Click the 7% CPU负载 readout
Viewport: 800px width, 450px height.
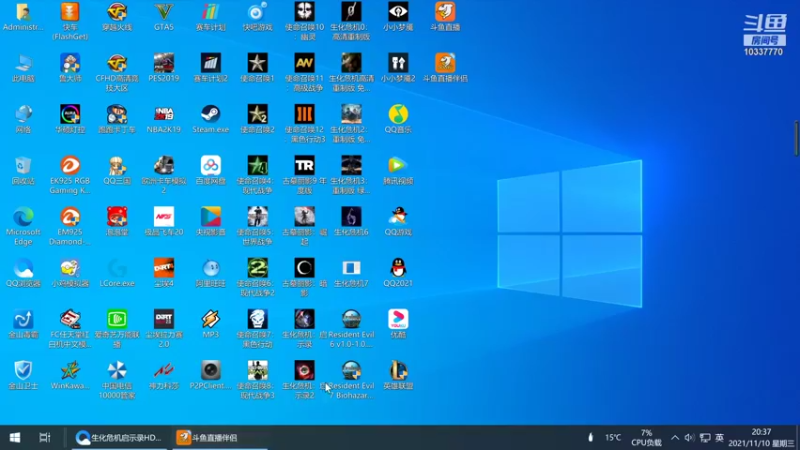pos(646,437)
